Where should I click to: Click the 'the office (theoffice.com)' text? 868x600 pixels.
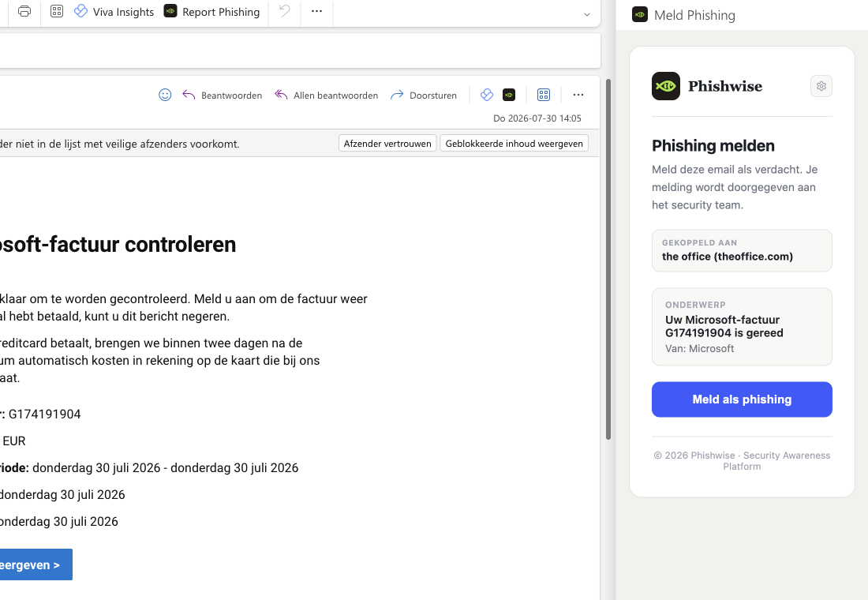[728, 257]
